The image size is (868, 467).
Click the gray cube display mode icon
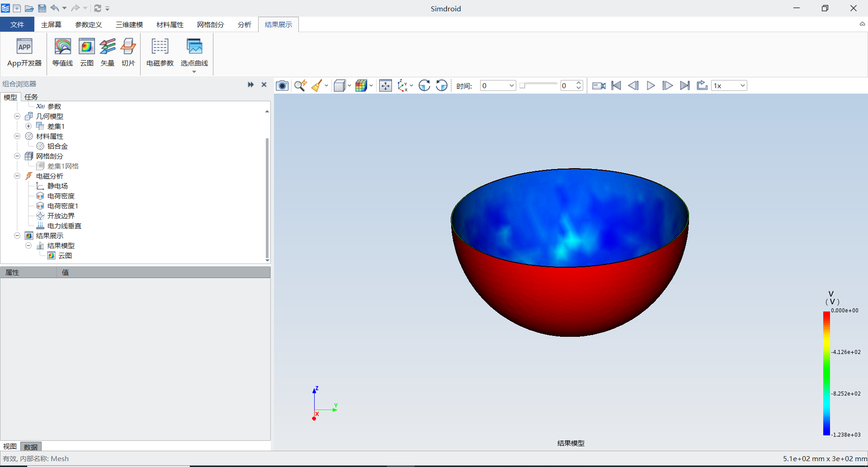tap(340, 85)
